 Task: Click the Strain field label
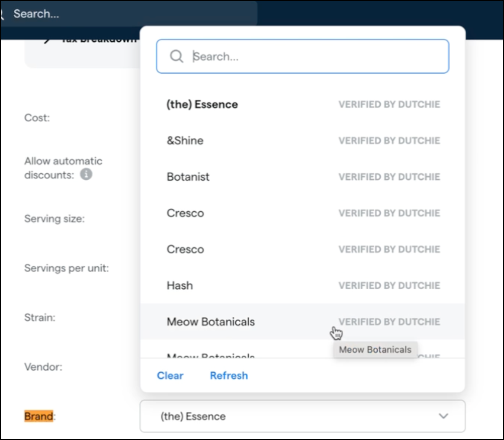click(x=40, y=318)
